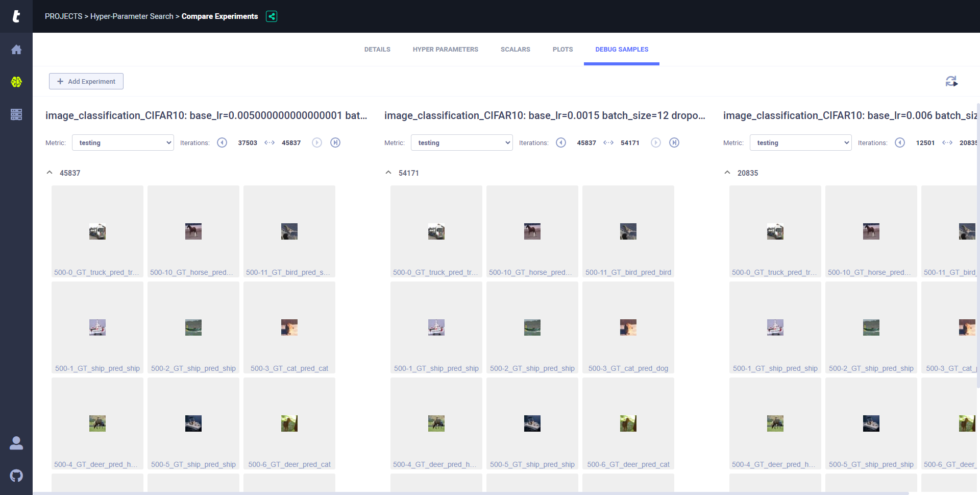Navigate to Hyper-Parameter Search breadcrumb
980x495 pixels.
point(132,16)
